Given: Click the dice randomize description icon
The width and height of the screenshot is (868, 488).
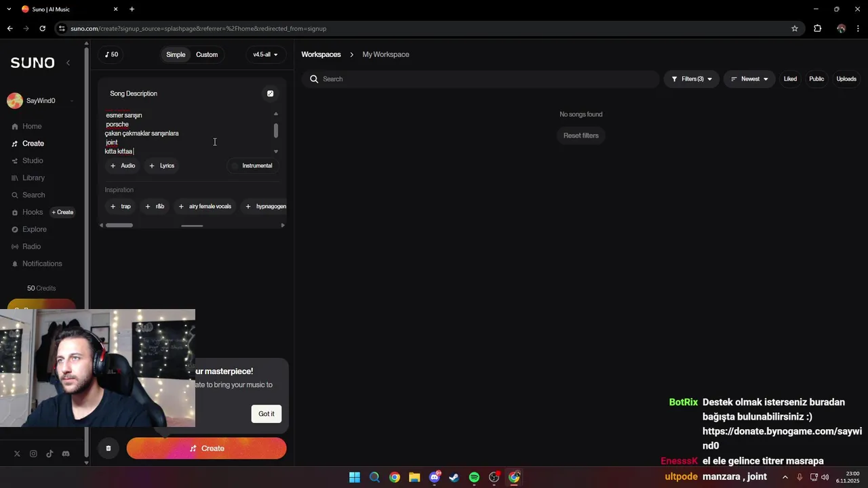Looking at the screenshot, I should pos(270,94).
